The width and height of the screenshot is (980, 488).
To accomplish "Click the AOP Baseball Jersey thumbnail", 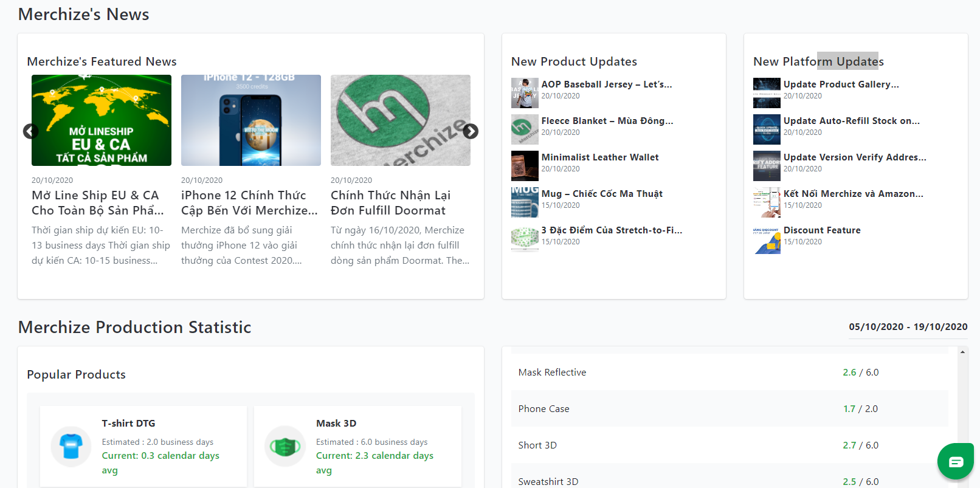I will [525, 93].
